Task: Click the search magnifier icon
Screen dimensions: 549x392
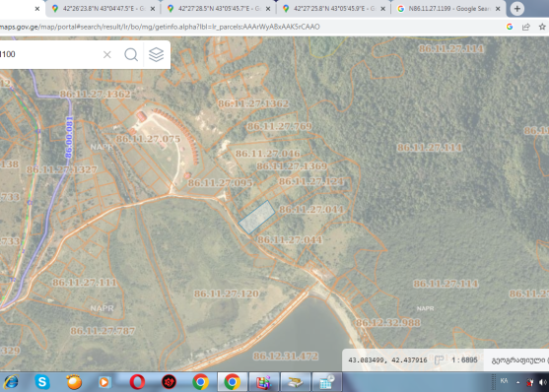Action: 131,54
